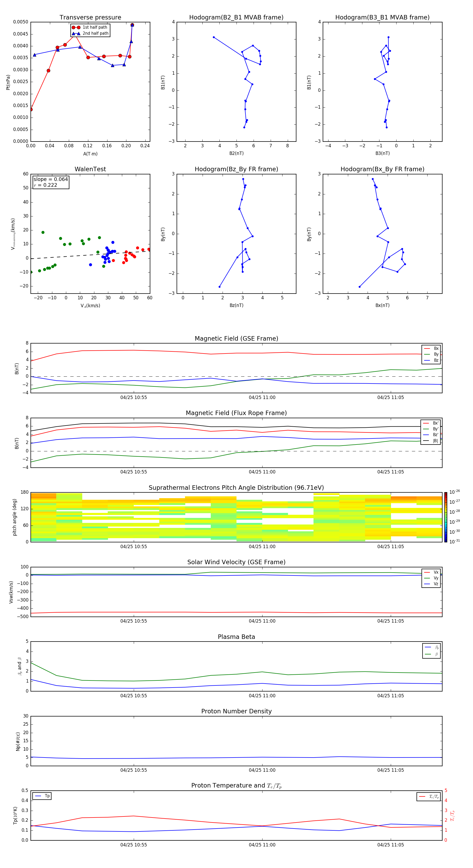Click 'Vx' in solar wind legend

[x=431, y=572]
